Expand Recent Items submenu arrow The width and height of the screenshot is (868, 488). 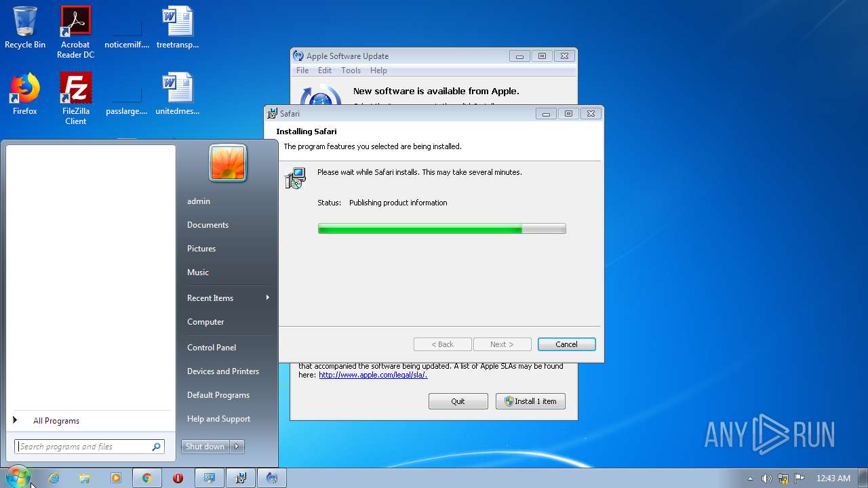click(268, 298)
